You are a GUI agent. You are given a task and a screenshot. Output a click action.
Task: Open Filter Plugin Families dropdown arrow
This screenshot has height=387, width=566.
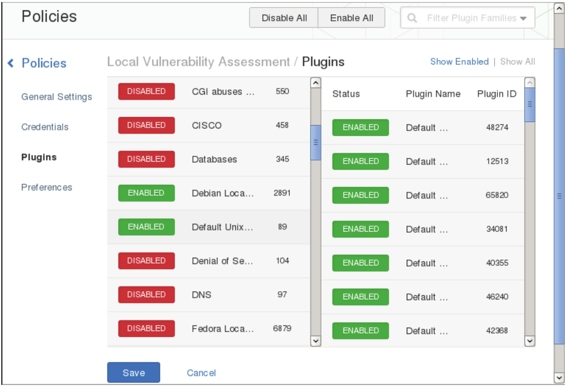[x=523, y=18]
